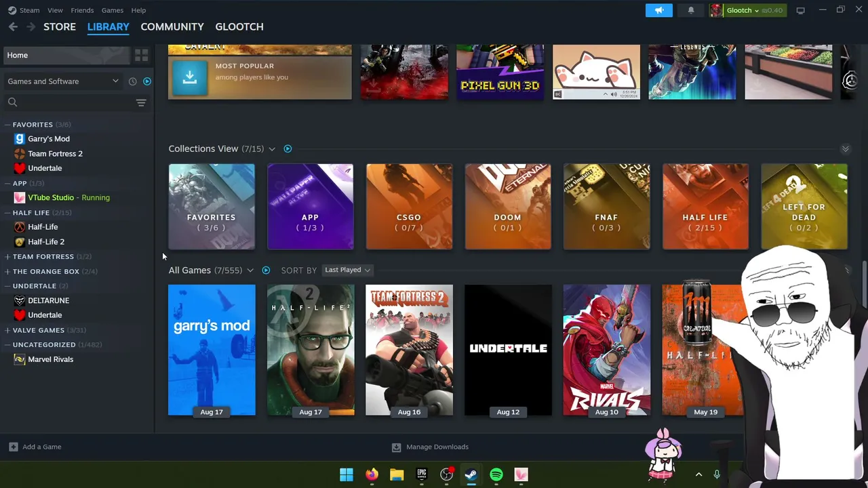Viewport: 868px width, 488px height.
Task: Go back with the left arrow
Action: (x=13, y=26)
